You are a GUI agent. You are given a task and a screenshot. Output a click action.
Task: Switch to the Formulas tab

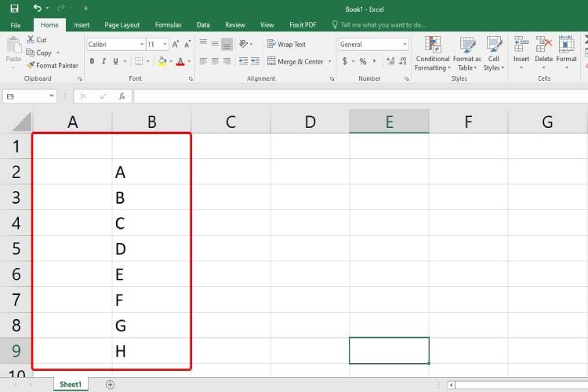click(x=168, y=25)
